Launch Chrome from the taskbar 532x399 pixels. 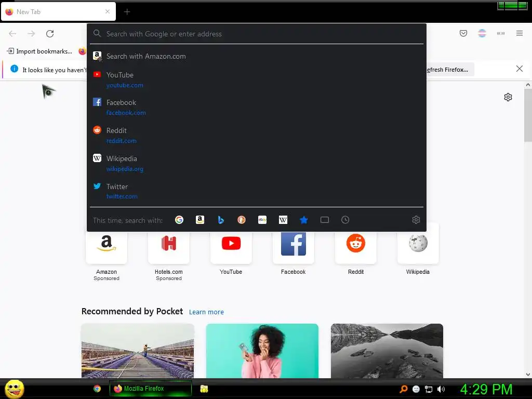coord(97,389)
